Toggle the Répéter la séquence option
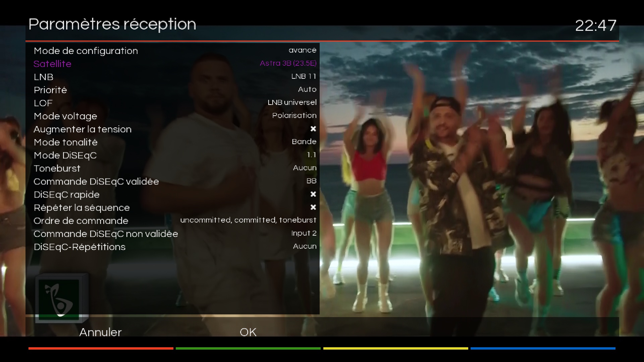The height and width of the screenshot is (362, 644). 313,207
